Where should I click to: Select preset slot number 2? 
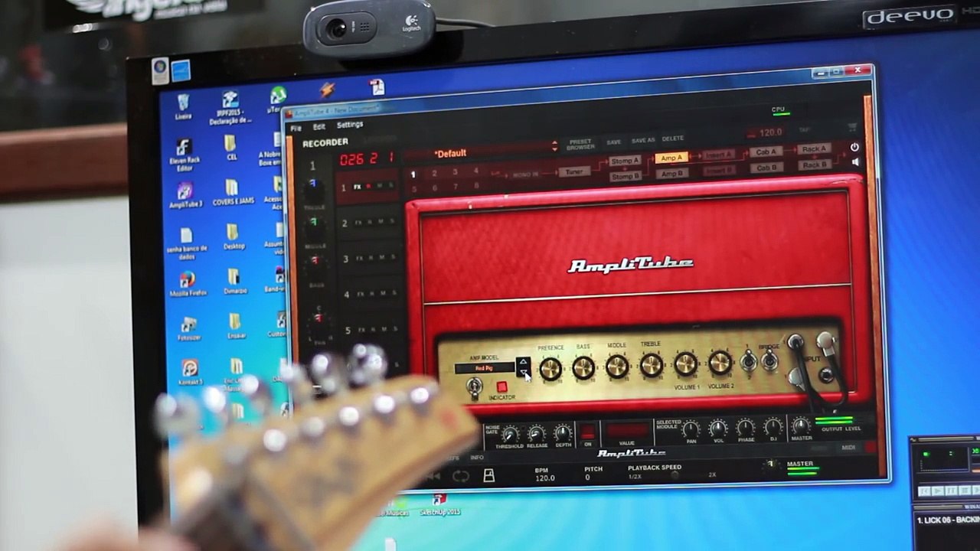434,174
